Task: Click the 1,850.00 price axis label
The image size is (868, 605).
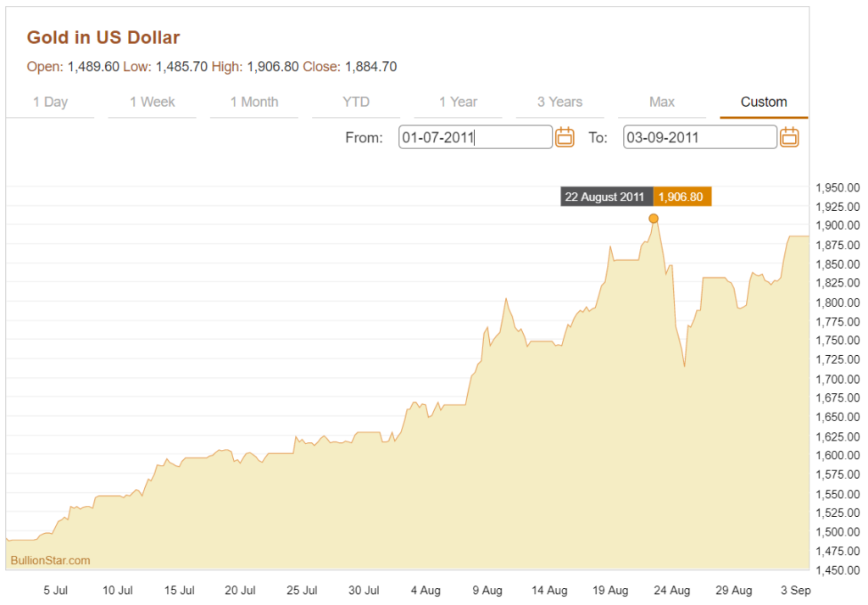Action: 838,264
